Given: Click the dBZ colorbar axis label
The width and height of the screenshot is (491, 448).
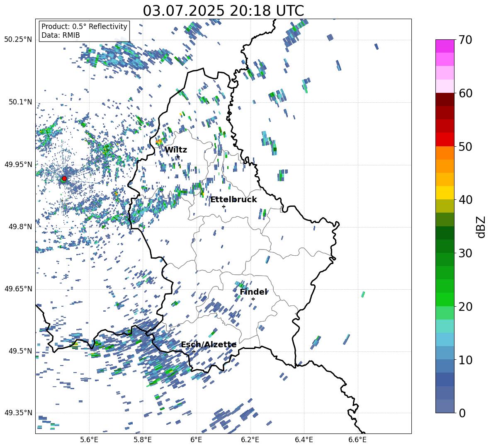Looking at the screenshot, I should tap(481, 227).
